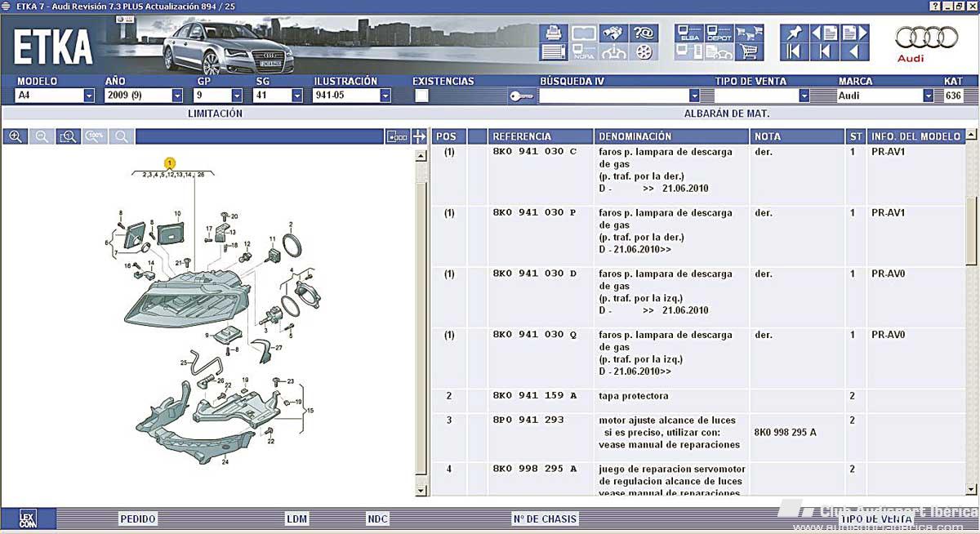This screenshot has height=534, width=980.
Task: Click yellow callout 1 in illustration
Action: coord(169,162)
